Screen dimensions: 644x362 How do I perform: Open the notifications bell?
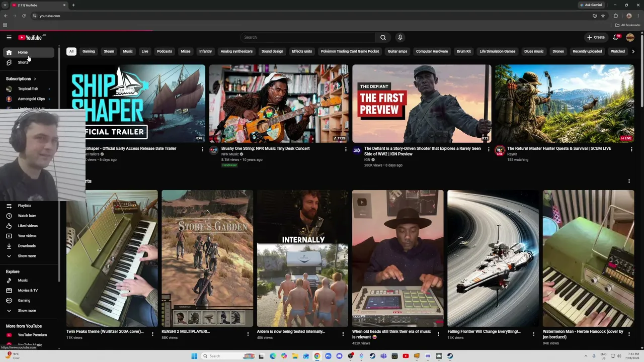[x=616, y=37]
